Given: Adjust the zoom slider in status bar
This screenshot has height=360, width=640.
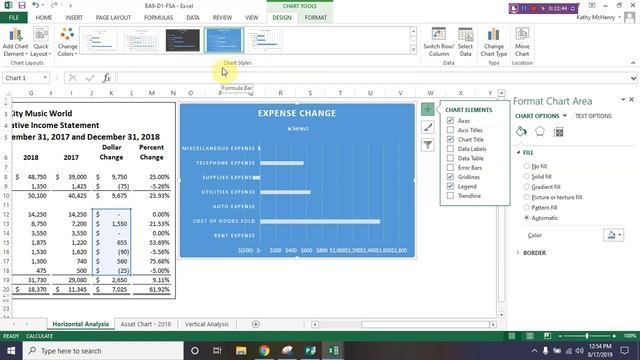Looking at the screenshot, I should pos(587,336).
